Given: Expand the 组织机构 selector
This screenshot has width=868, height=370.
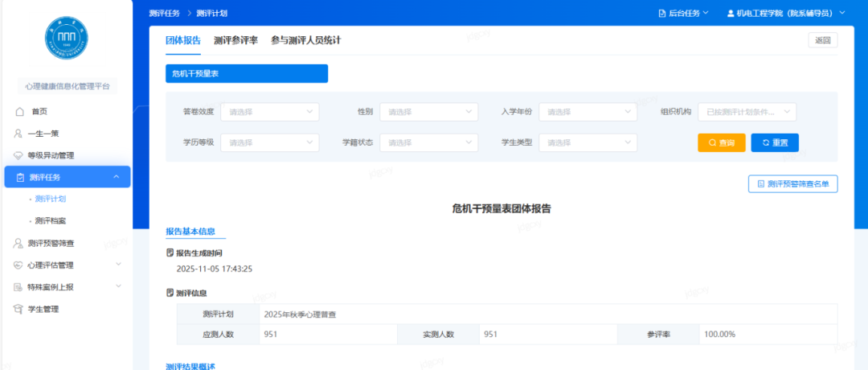Looking at the screenshot, I should click(747, 112).
